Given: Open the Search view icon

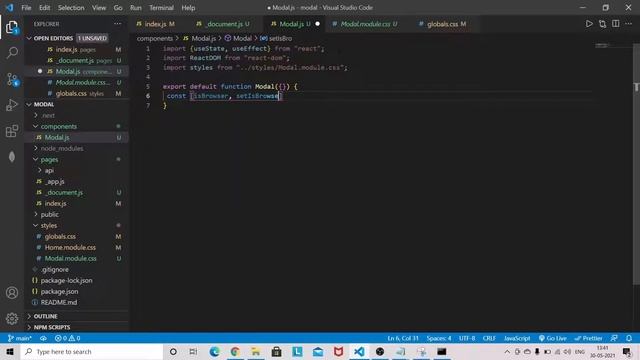Looking at the screenshot, I should click(12, 53).
